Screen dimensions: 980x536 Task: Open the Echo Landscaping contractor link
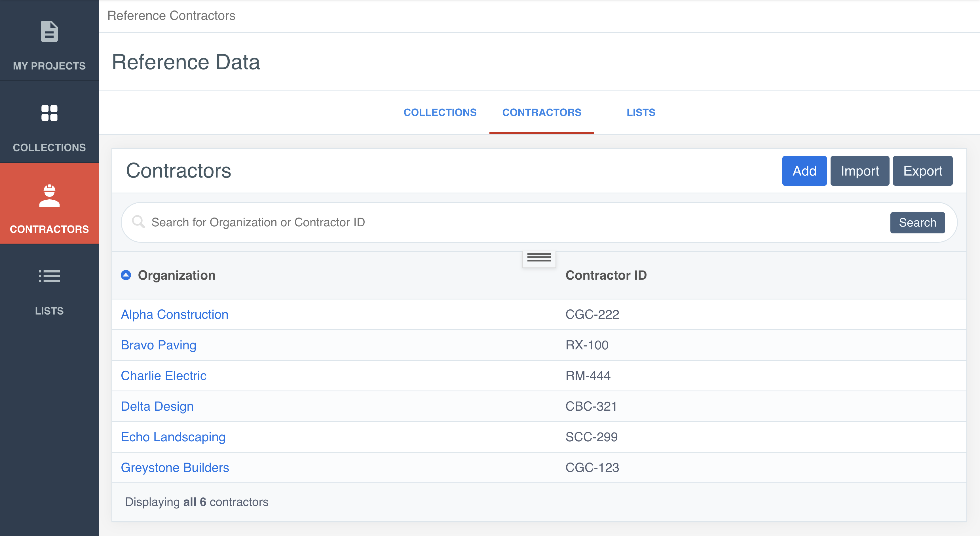173,437
